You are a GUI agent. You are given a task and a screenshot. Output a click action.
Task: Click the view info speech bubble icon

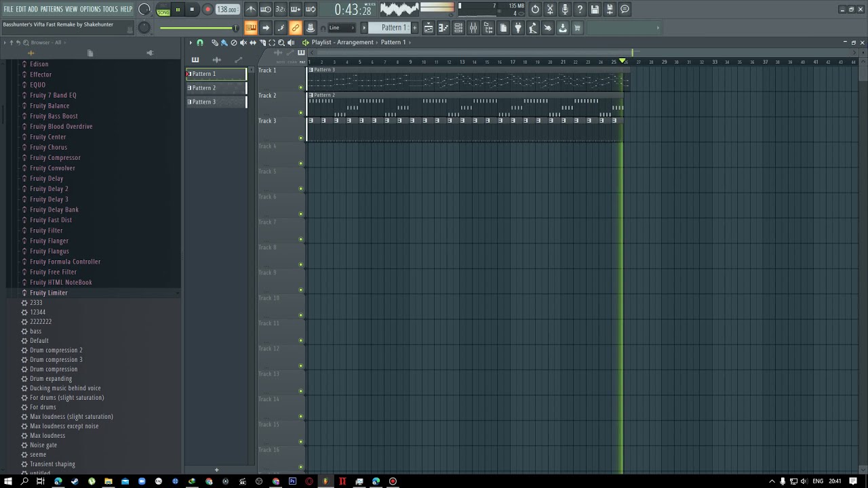625,9
